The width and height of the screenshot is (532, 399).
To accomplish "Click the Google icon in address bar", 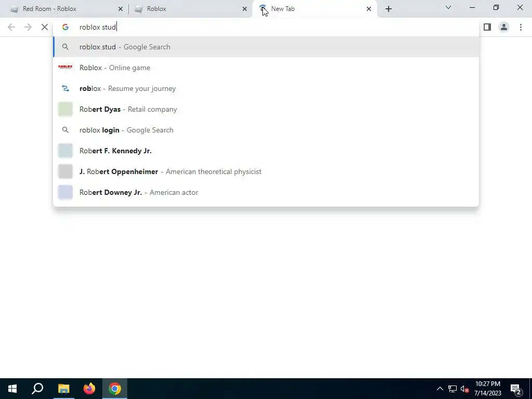I will point(65,27).
